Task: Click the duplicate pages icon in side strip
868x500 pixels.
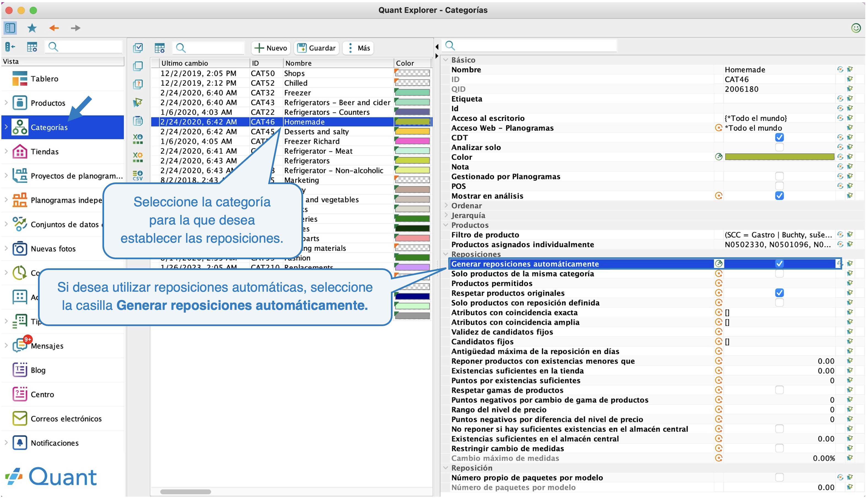Action: coord(138,66)
